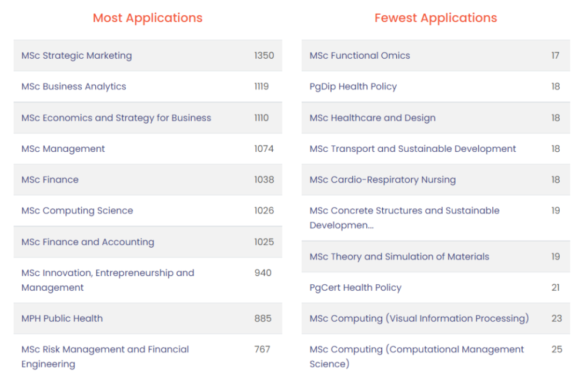Click the Most Applications heading
The height and width of the screenshot is (386, 588).
[148, 18]
